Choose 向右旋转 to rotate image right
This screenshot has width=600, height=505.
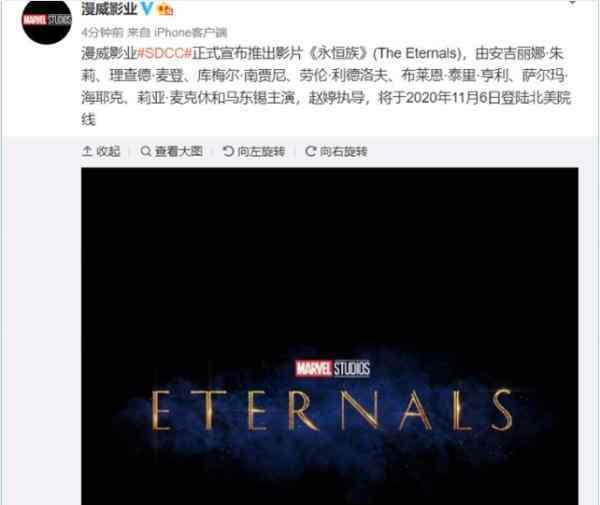[344, 152]
